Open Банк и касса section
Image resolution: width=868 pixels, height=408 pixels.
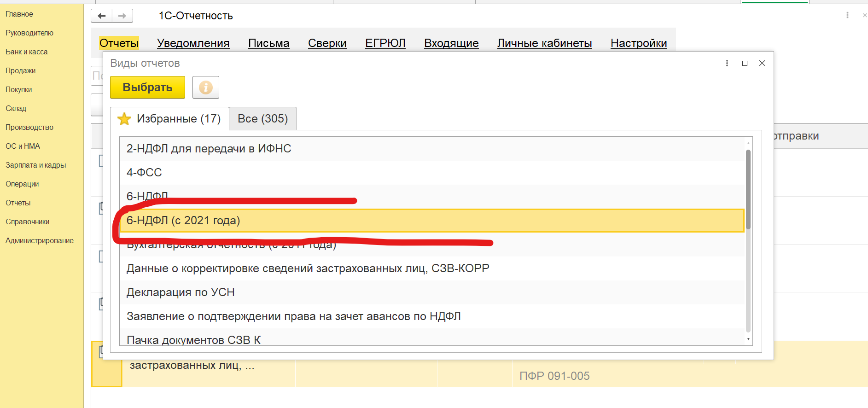coord(27,52)
